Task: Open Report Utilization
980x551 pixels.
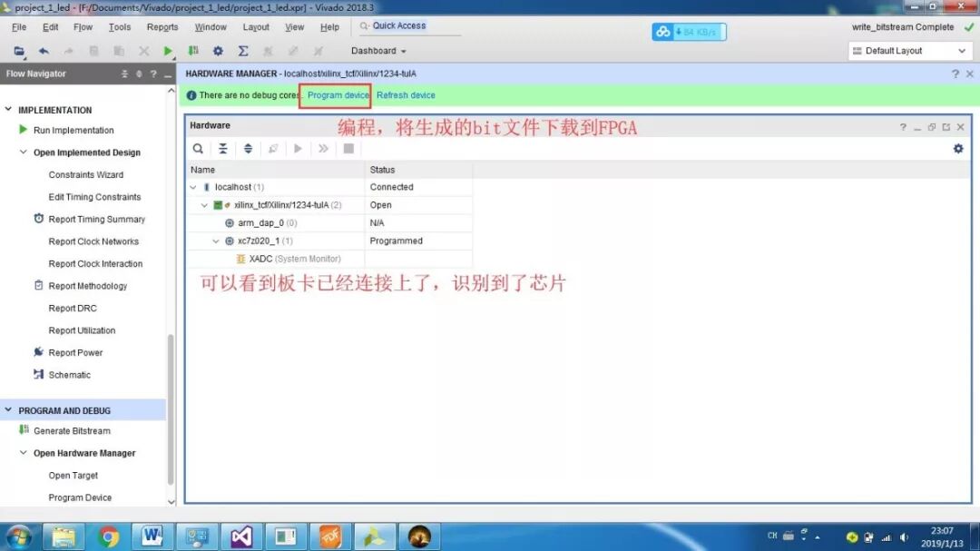Action: click(x=82, y=330)
